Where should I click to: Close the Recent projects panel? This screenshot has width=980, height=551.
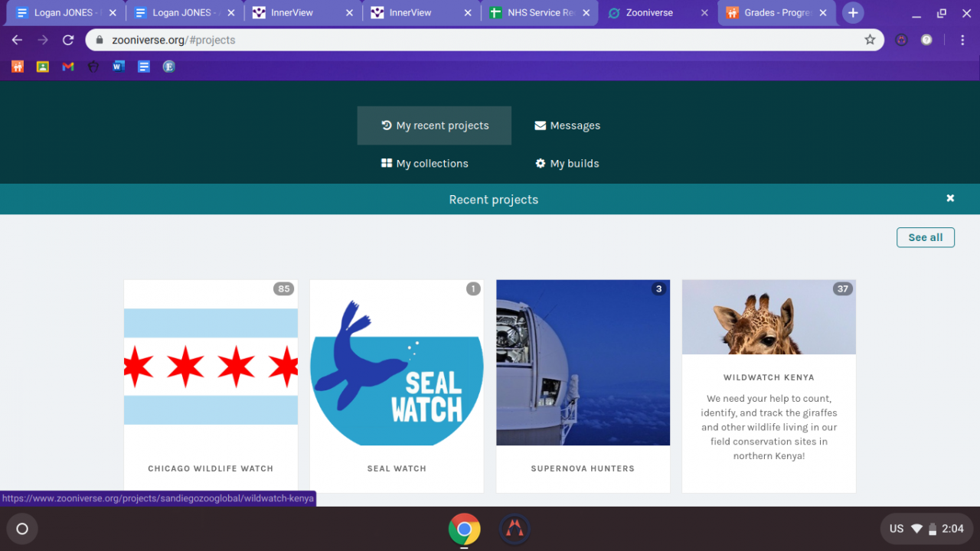coord(950,198)
